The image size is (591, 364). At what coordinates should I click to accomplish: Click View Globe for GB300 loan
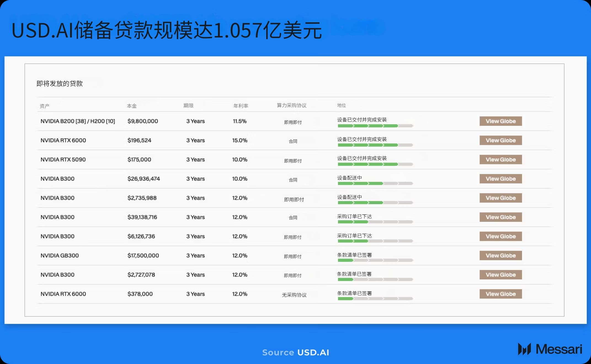click(501, 256)
